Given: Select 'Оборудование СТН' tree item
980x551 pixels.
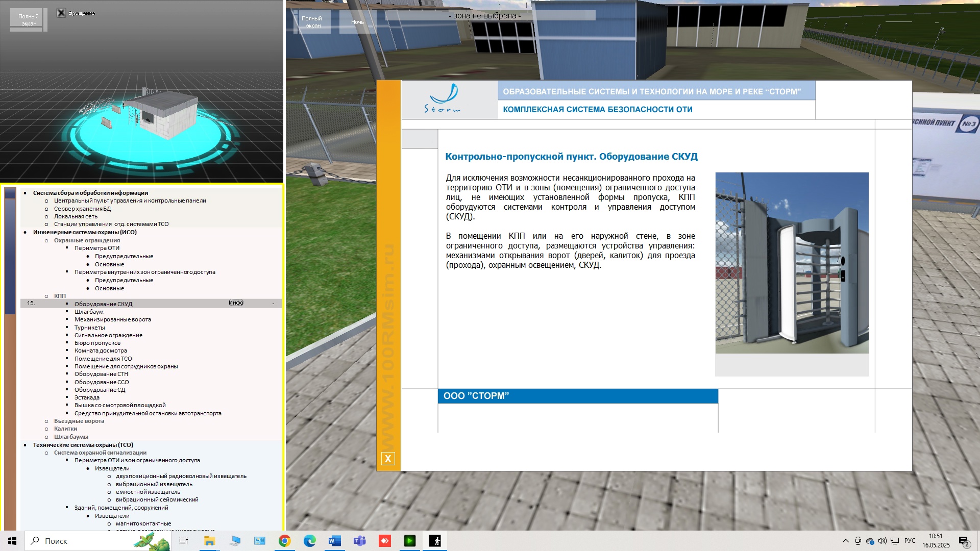Looking at the screenshot, I should coord(101,374).
